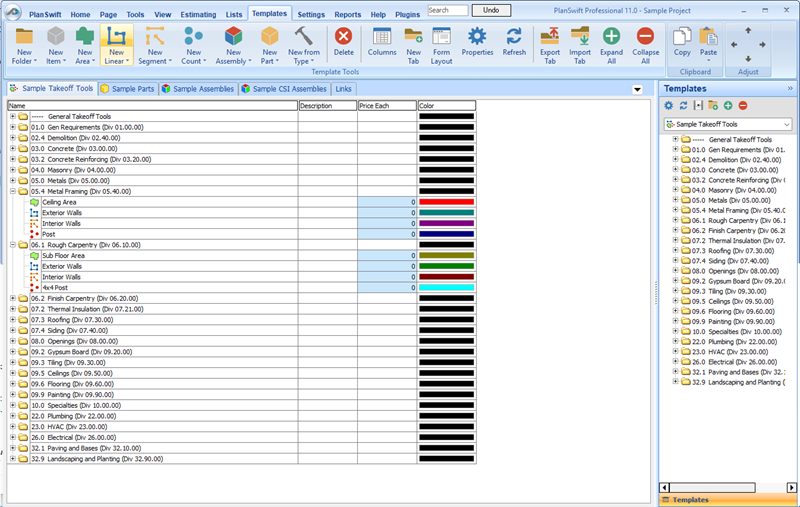Expand the 22.0 Plumbing folder
Viewport: 800px width, 507px height.
[13, 416]
